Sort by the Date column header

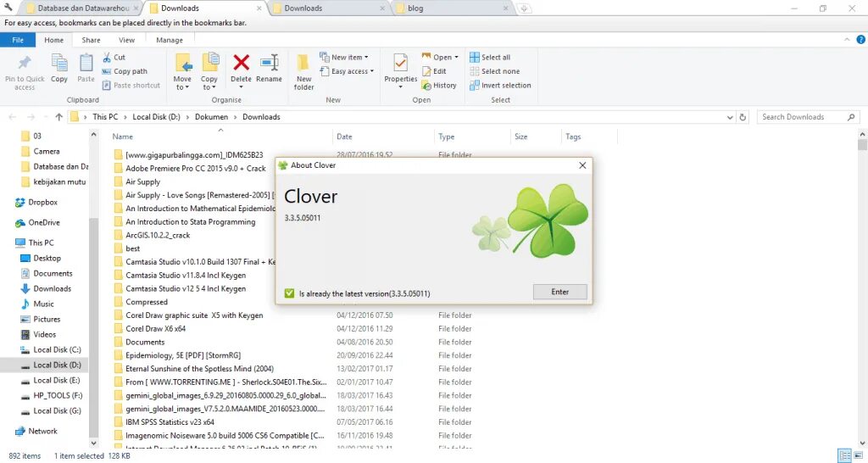click(x=344, y=137)
